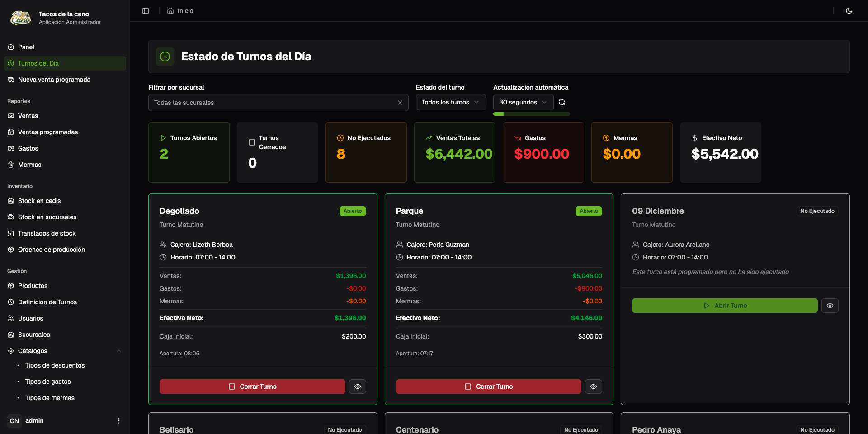The image size is (868, 434).
Task: Open the 30 segundos interval dropdown
Action: (x=523, y=102)
